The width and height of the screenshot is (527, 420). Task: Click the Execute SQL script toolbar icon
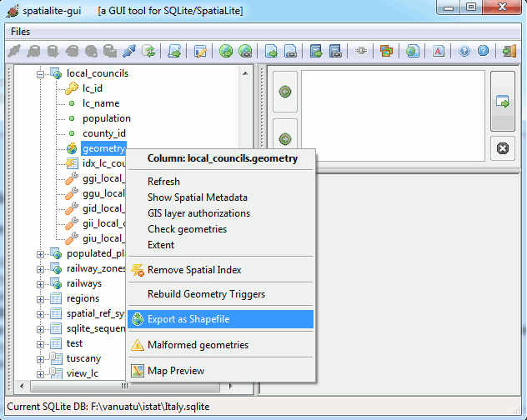pyautogui.click(x=174, y=51)
